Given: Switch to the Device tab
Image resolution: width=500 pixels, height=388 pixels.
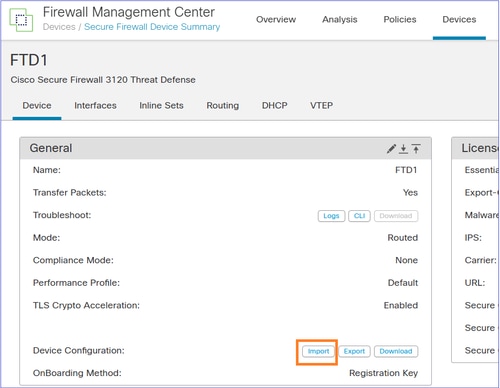Looking at the screenshot, I should pyautogui.click(x=37, y=106).
